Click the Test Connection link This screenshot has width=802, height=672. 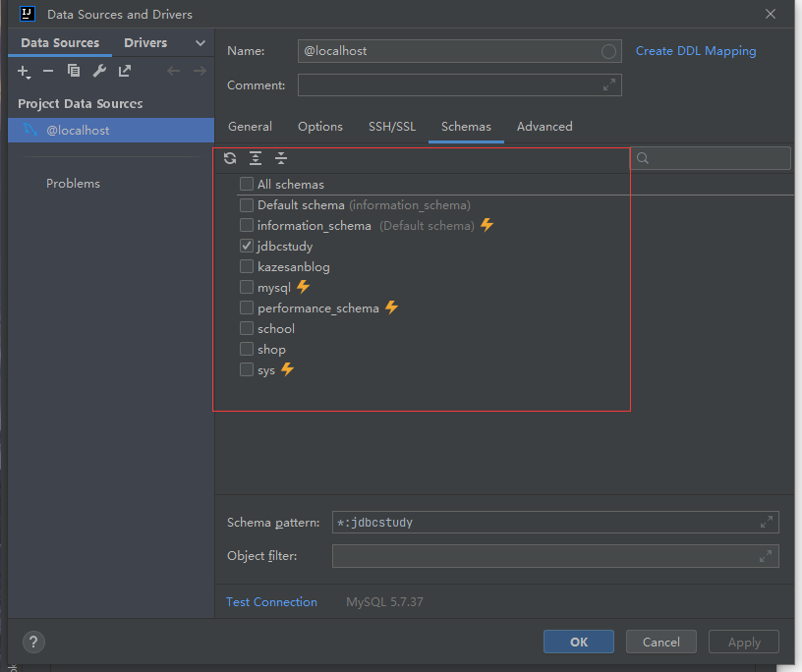pos(271,602)
